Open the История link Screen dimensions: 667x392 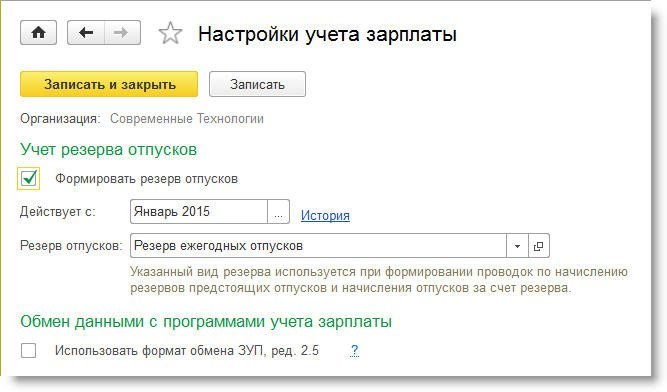325,216
